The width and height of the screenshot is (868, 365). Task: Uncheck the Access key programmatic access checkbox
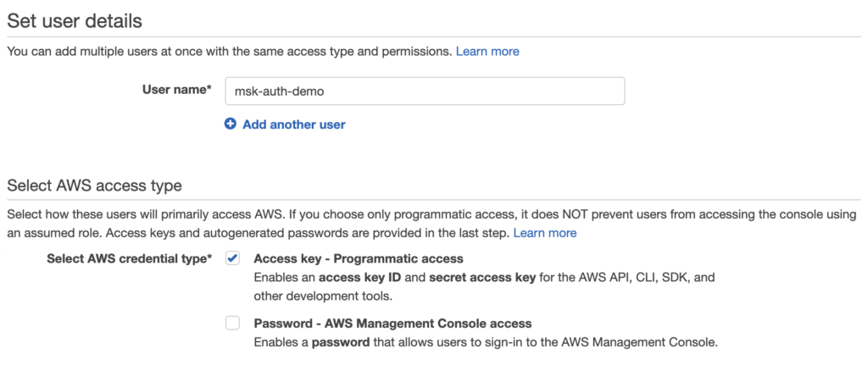[x=232, y=258]
